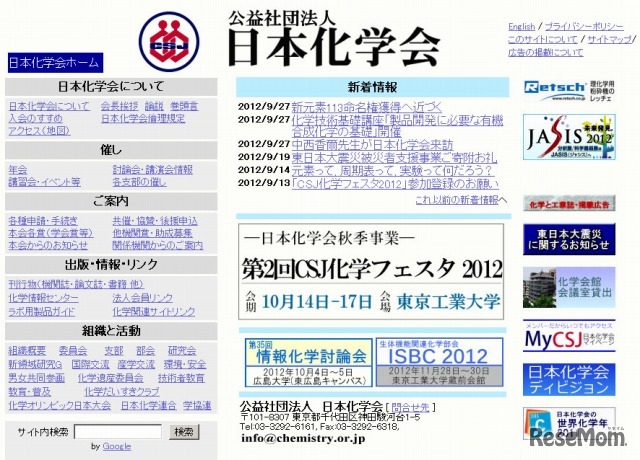Screen dimensions: 640x460
Task: Click the 検索 button
Action: pyautogui.click(x=184, y=432)
